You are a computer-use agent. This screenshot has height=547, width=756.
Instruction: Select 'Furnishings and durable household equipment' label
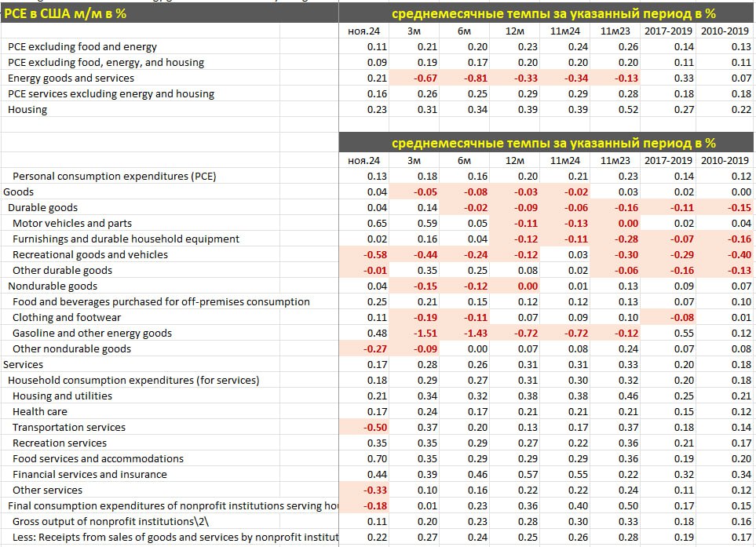pos(126,239)
